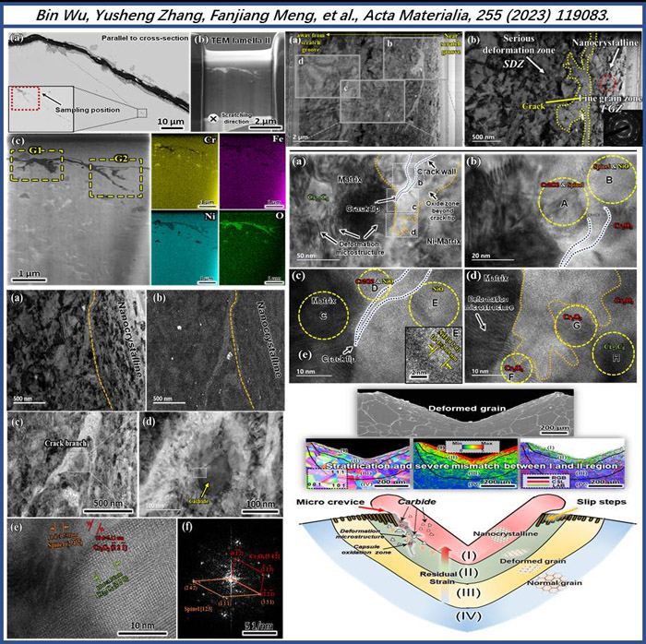The image size is (646, 644).
Task: Select the G2 yellow dashed region box
Action: pyautogui.click(x=117, y=175)
